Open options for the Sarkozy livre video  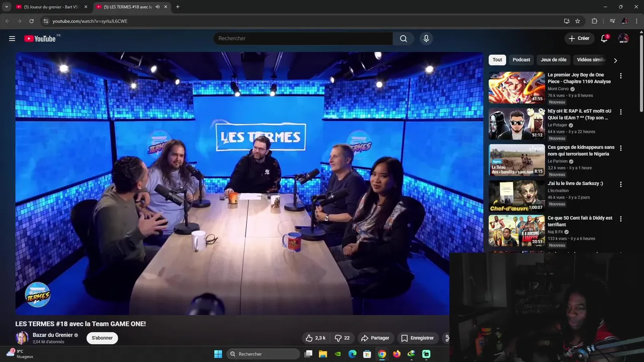pos(620,185)
